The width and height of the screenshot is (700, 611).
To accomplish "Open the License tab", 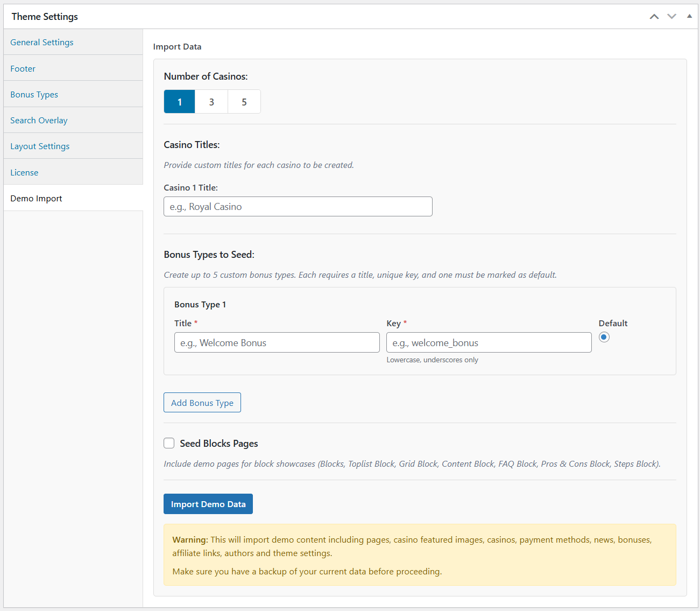I will (24, 172).
